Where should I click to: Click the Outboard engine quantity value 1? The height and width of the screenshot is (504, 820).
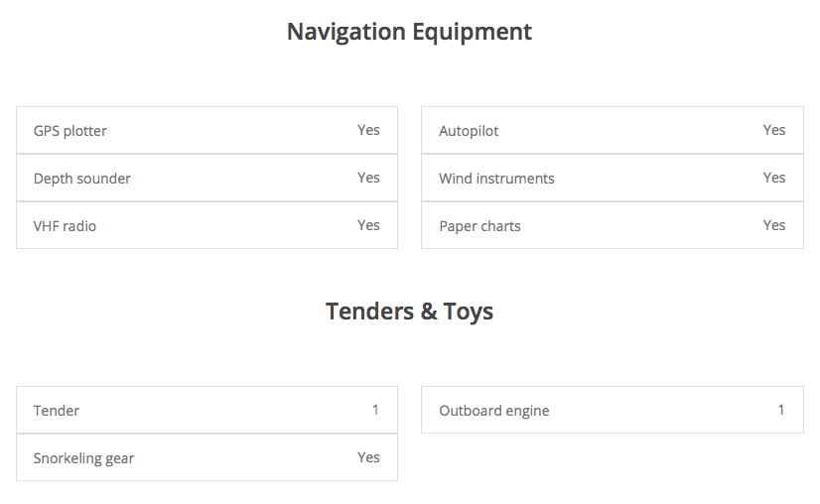click(x=780, y=410)
